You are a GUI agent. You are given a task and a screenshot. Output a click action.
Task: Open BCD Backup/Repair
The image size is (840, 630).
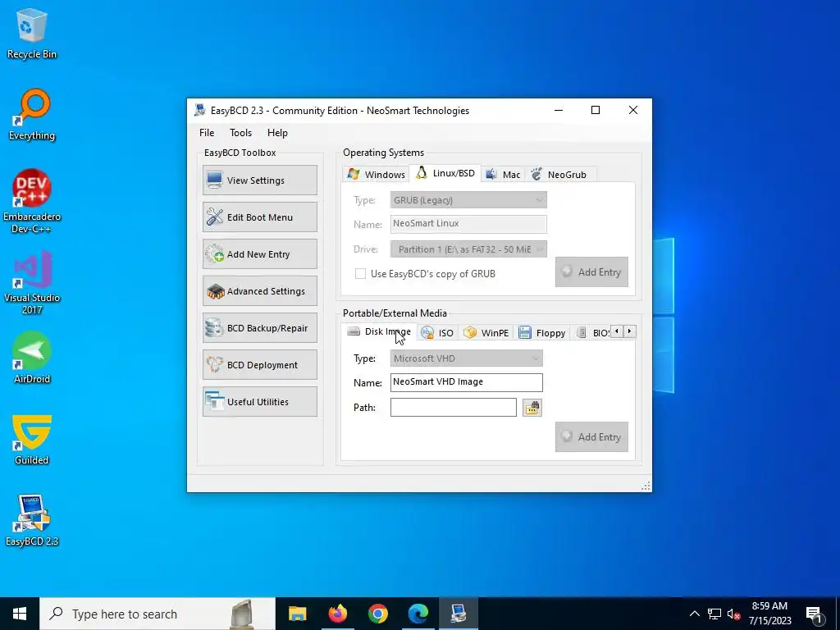260,328
